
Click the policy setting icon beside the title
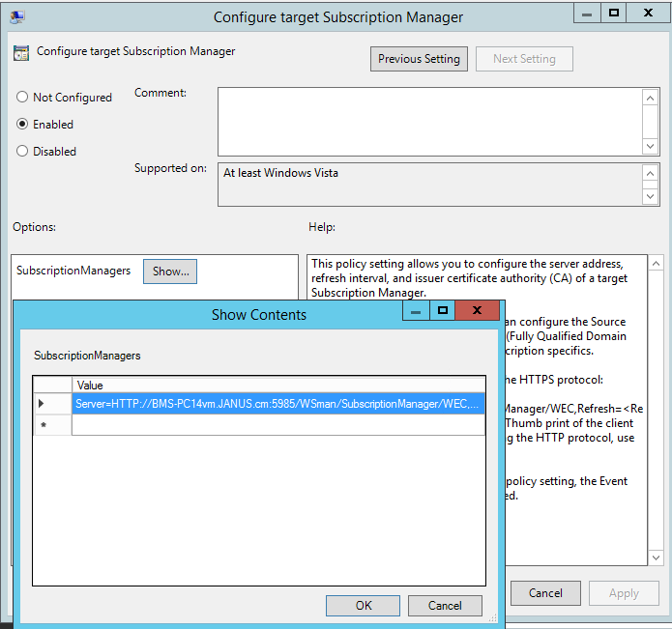(21, 52)
